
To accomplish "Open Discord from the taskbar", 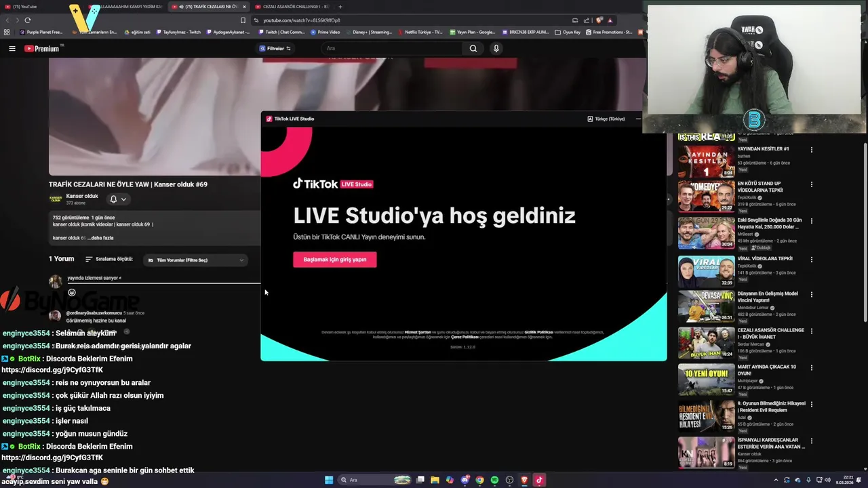I will point(465,480).
